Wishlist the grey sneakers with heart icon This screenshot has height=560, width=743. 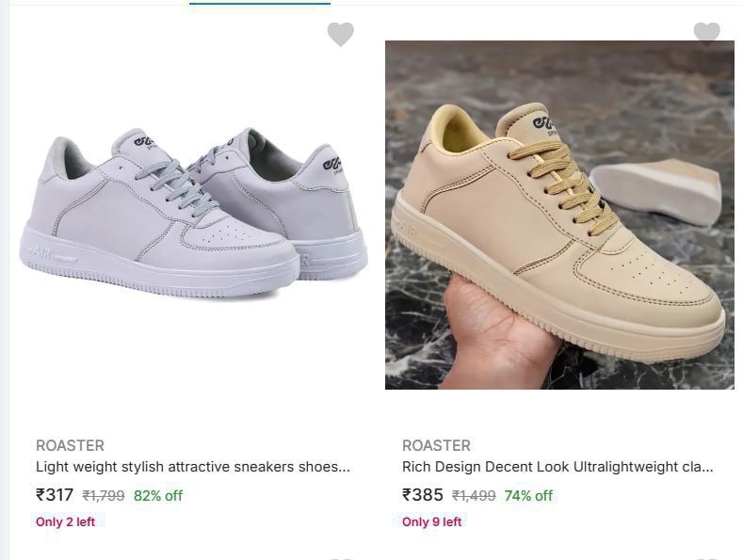340,35
